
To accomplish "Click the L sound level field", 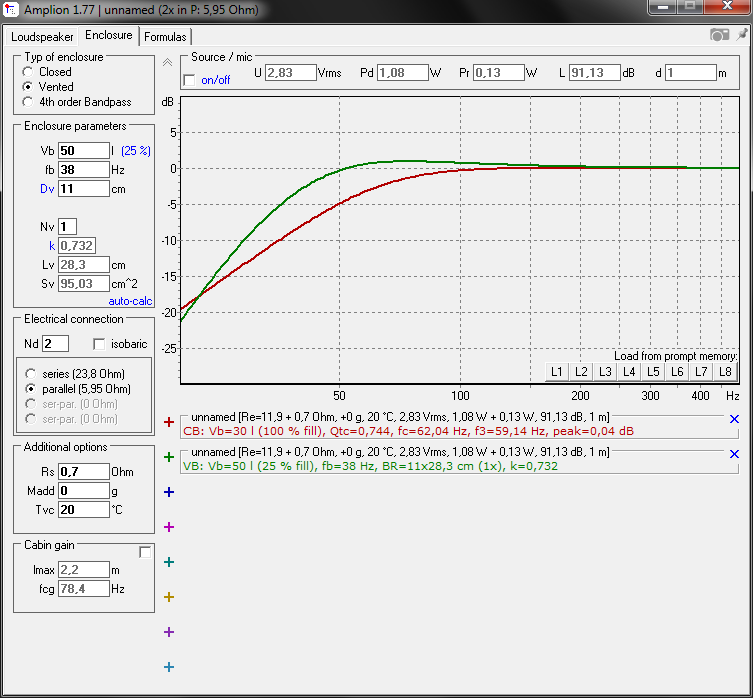I will tap(595, 73).
